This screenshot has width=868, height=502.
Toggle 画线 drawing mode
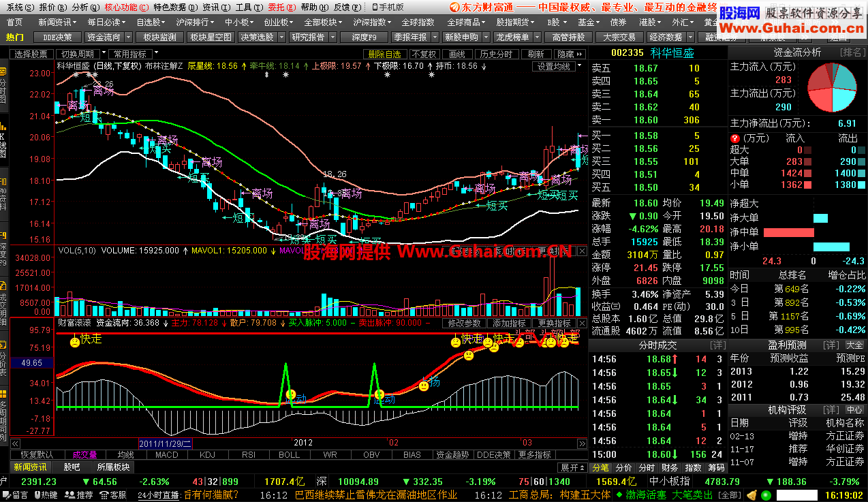(456, 54)
